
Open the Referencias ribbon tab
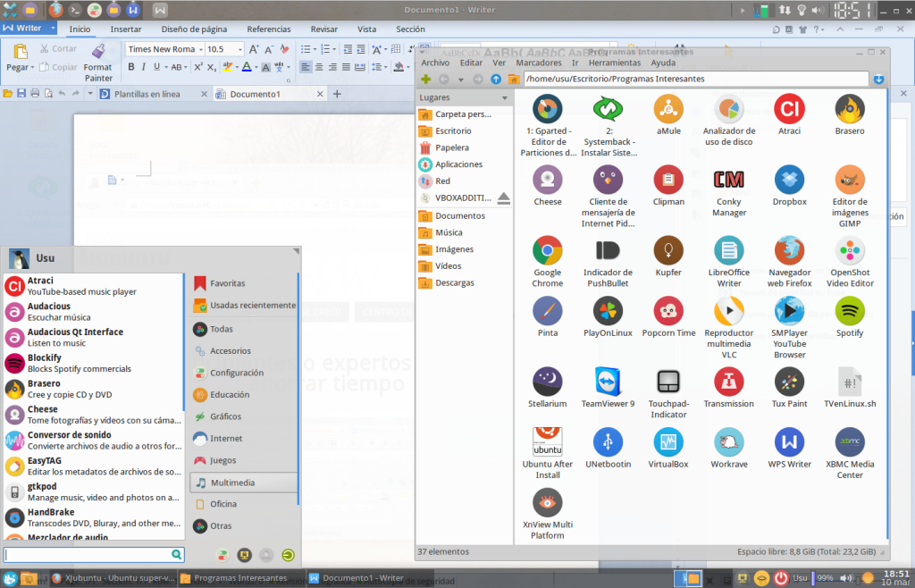point(268,29)
